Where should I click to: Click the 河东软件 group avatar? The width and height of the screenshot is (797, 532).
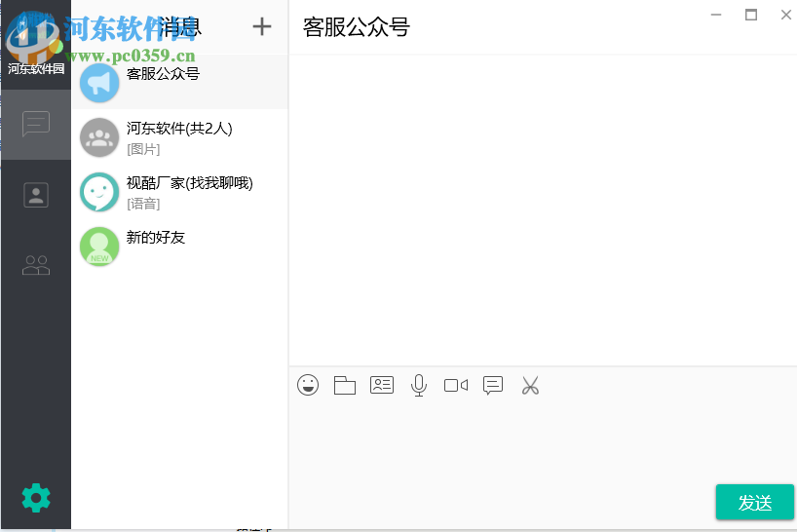pos(99,137)
